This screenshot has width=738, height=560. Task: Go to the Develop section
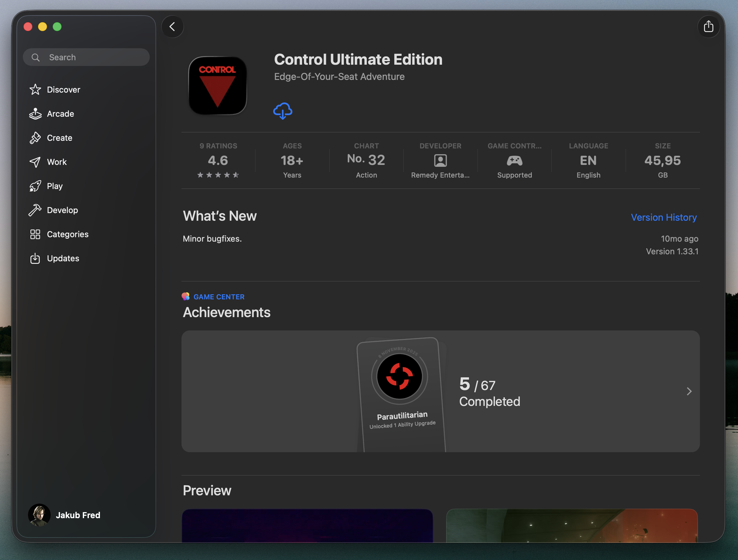[x=86, y=210]
